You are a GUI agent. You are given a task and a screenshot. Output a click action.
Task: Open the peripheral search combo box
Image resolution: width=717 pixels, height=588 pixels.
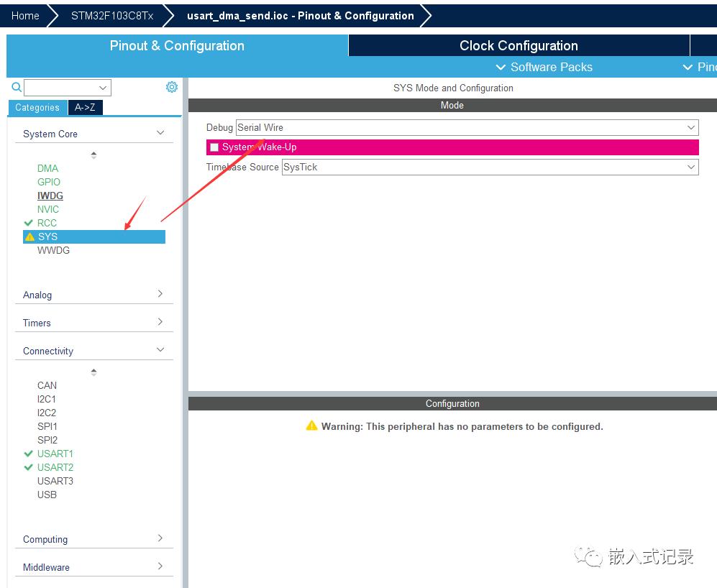click(x=67, y=87)
